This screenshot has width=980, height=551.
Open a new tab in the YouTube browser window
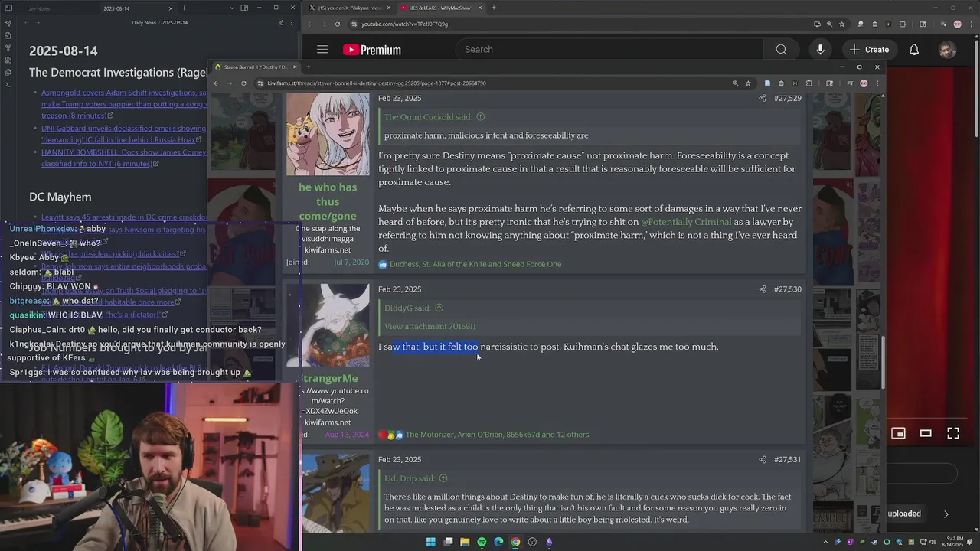click(x=494, y=8)
